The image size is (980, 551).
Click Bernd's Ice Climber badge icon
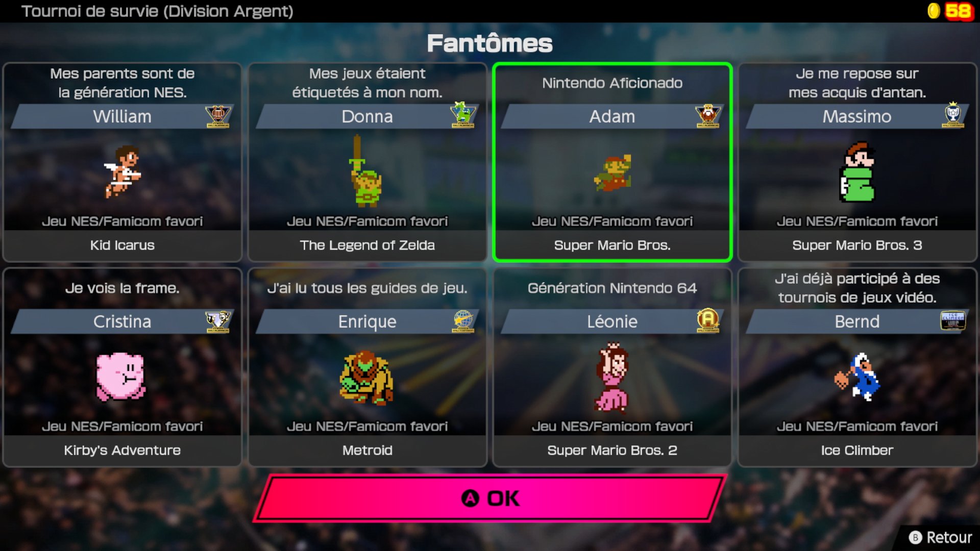tap(953, 321)
